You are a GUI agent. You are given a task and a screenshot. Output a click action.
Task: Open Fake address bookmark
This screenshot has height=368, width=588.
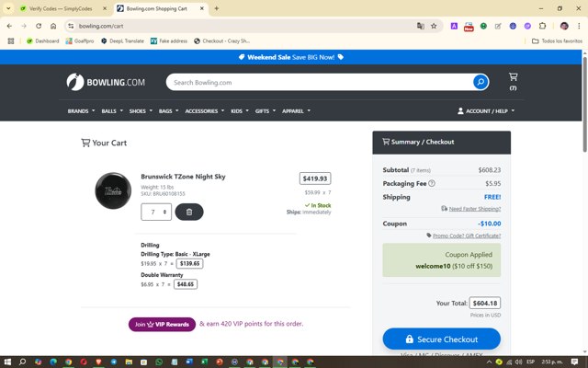[x=169, y=40]
